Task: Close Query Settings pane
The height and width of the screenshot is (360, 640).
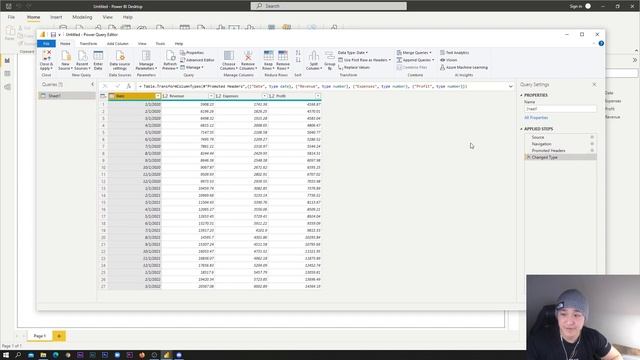Action: click(x=594, y=84)
